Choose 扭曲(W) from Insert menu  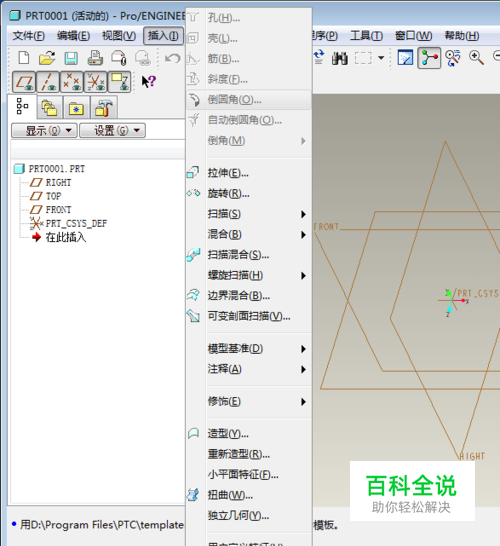tap(249, 495)
